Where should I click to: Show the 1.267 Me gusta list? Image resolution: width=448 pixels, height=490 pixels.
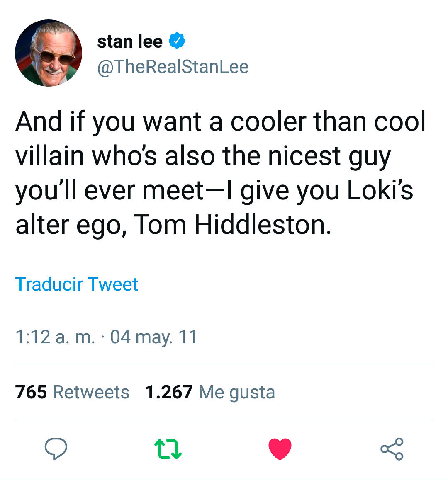pyautogui.click(x=210, y=392)
